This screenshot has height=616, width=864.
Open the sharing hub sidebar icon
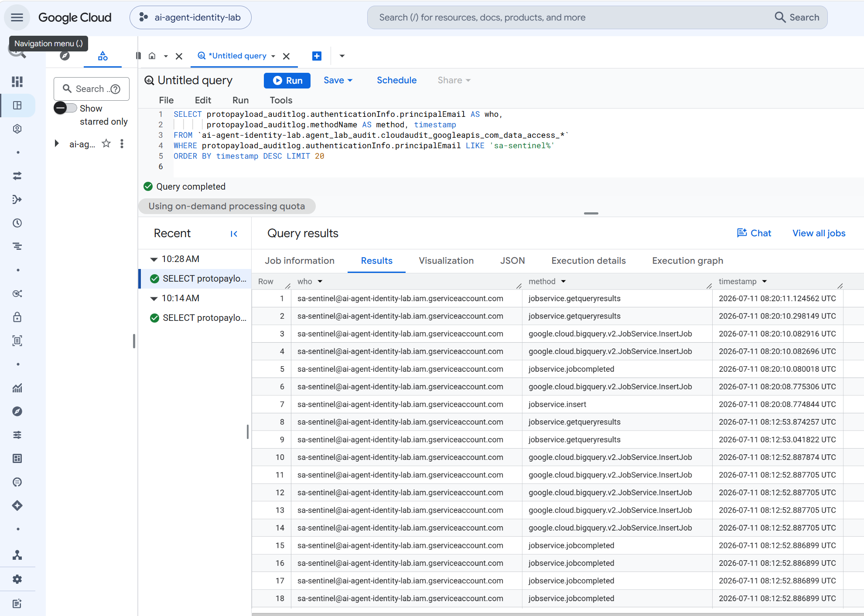pos(17,293)
